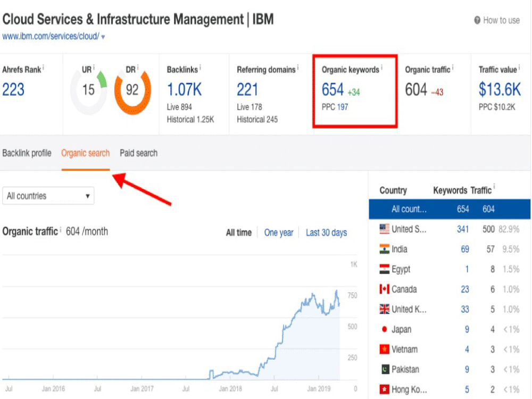Click Canada keywords count 23
The height and width of the screenshot is (399, 532).
point(465,289)
